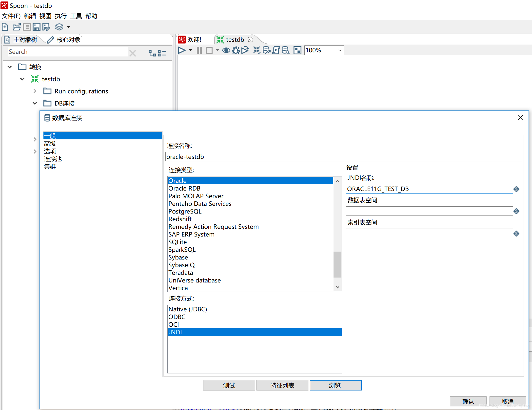Viewport: 532px width, 410px height.
Task: Click the connection type scrollbar down arrow
Action: click(x=337, y=287)
